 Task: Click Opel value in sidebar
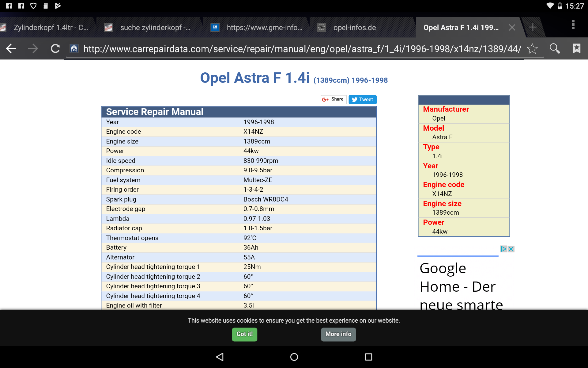pos(439,118)
